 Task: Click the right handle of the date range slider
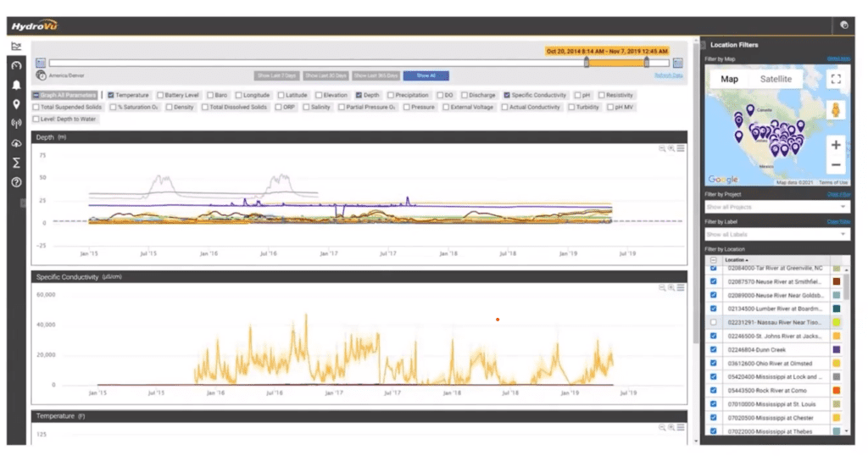646,63
